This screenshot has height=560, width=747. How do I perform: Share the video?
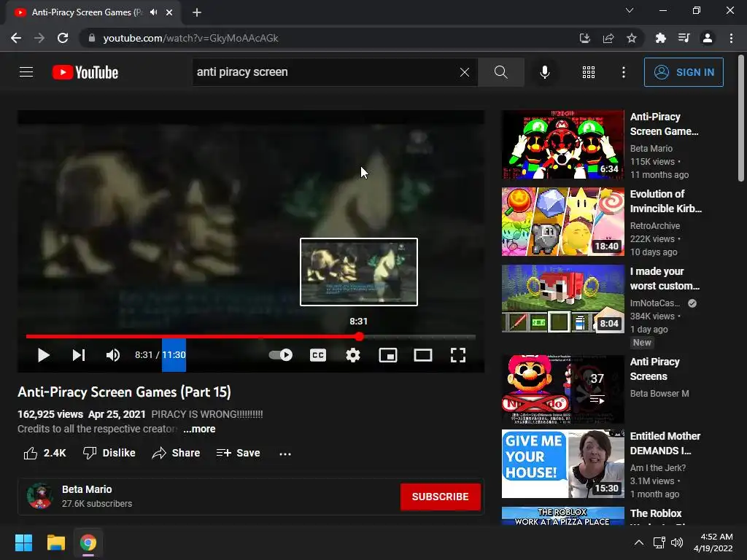click(x=176, y=454)
